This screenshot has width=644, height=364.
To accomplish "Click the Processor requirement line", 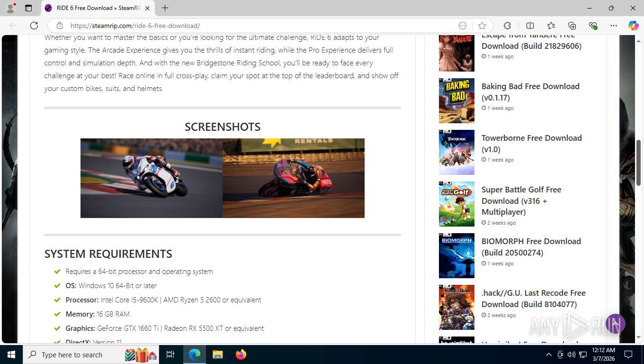I will [163, 300].
